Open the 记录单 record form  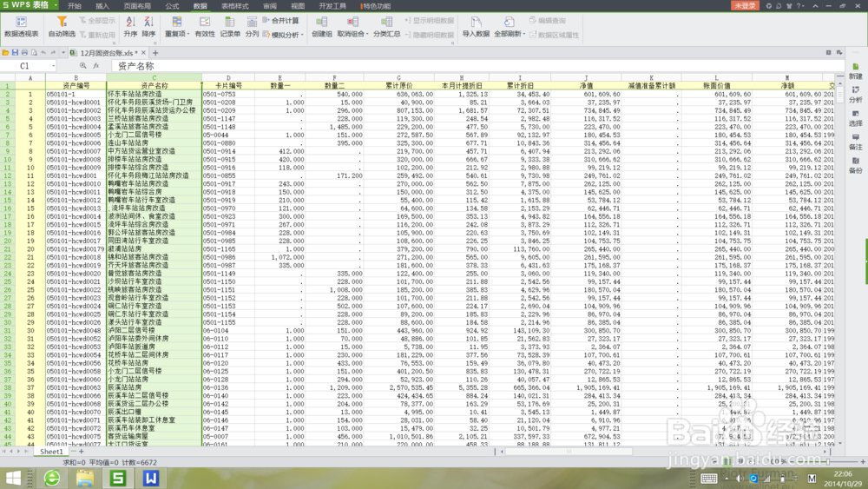[x=230, y=27]
